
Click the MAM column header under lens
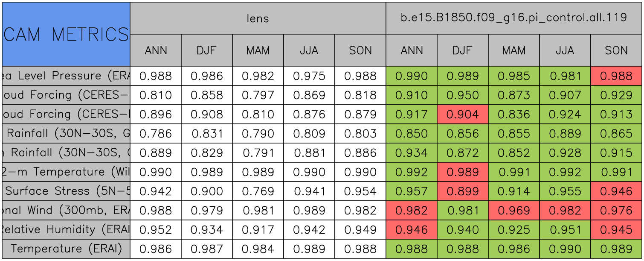point(258,50)
